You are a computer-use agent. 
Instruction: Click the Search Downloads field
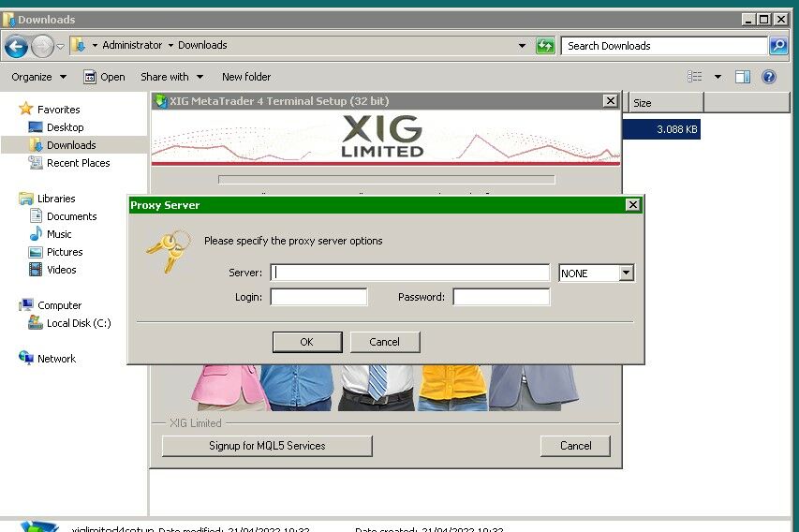click(x=664, y=46)
